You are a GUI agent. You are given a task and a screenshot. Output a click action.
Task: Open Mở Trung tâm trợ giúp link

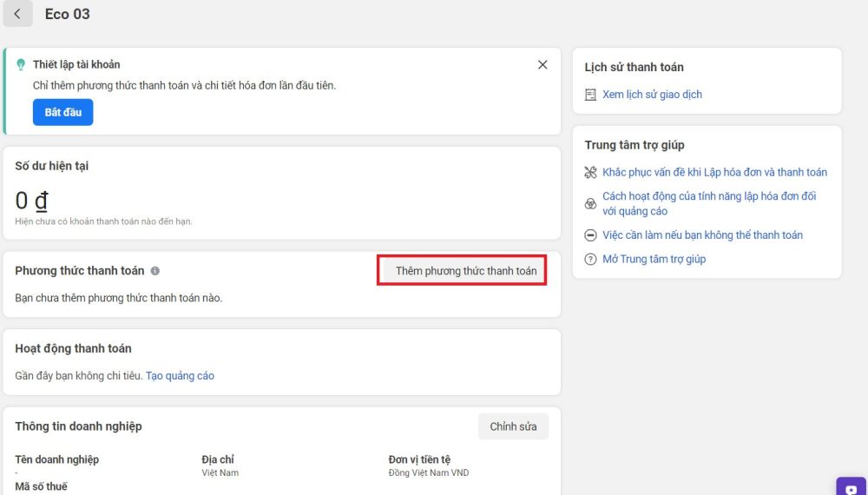point(654,259)
